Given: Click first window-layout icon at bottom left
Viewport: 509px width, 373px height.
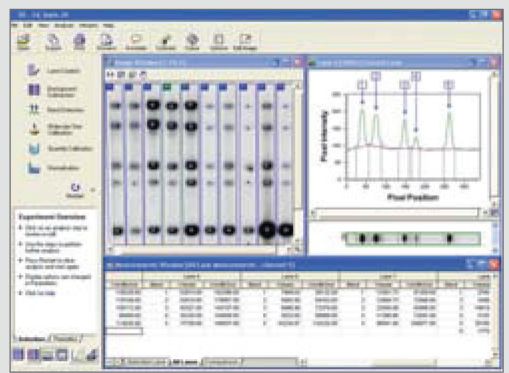Looking at the screenshot, I should 18,355.
